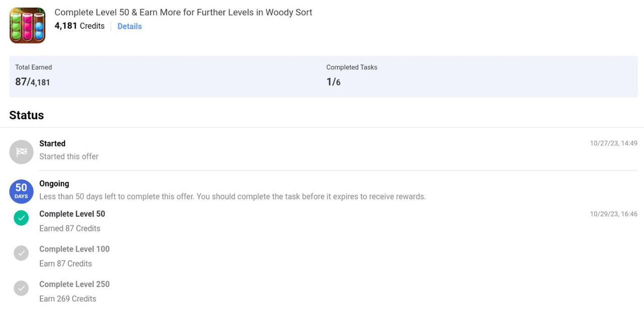Click the 10/29/23 completion timestamp
Viewport: 644px width, 310px height.
pos(613,214)
